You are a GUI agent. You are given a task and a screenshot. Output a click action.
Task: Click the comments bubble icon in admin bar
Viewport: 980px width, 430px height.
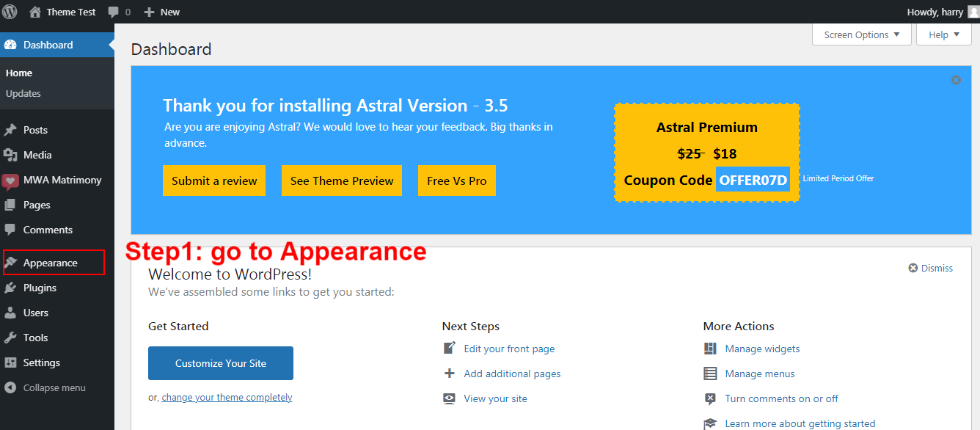tap(113, 12)
